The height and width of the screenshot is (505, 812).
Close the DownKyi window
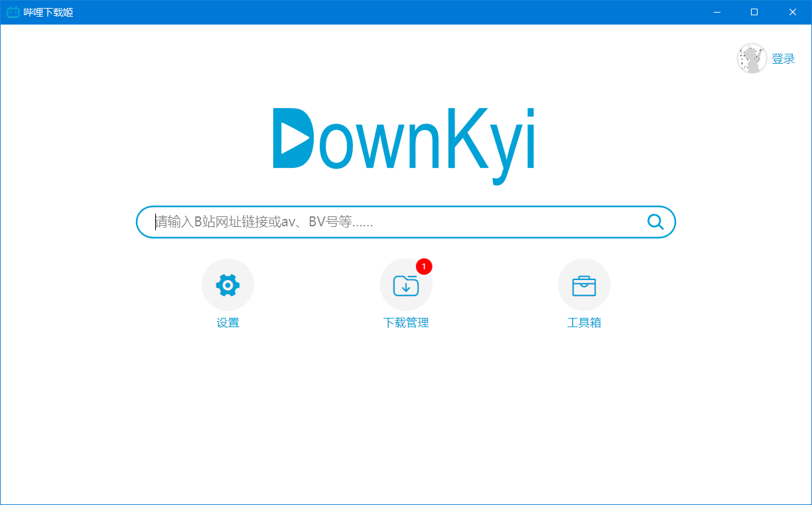(793, 12)
